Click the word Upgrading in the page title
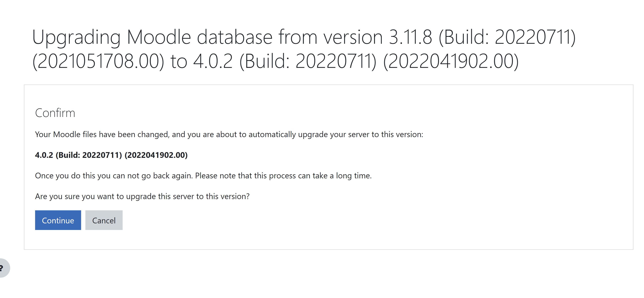This screenshot has height=298, width=644. point(76,37)
